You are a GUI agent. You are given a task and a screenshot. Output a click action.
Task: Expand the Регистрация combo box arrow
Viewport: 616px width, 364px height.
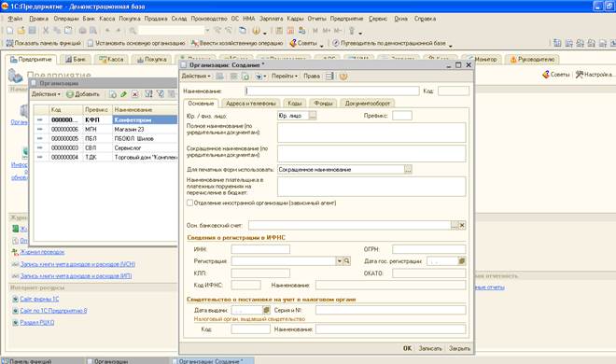click(340, 260)
